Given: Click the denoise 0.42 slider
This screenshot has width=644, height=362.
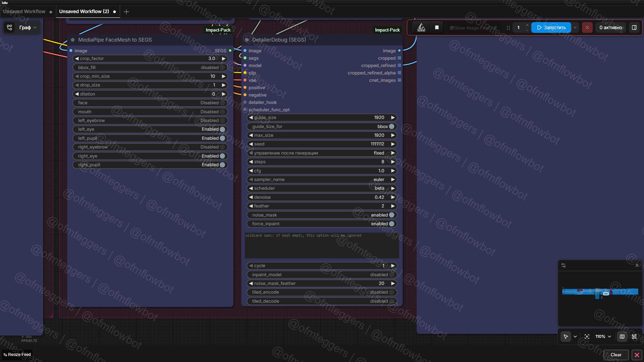Looking at the screenshot, I should (321, 197).
